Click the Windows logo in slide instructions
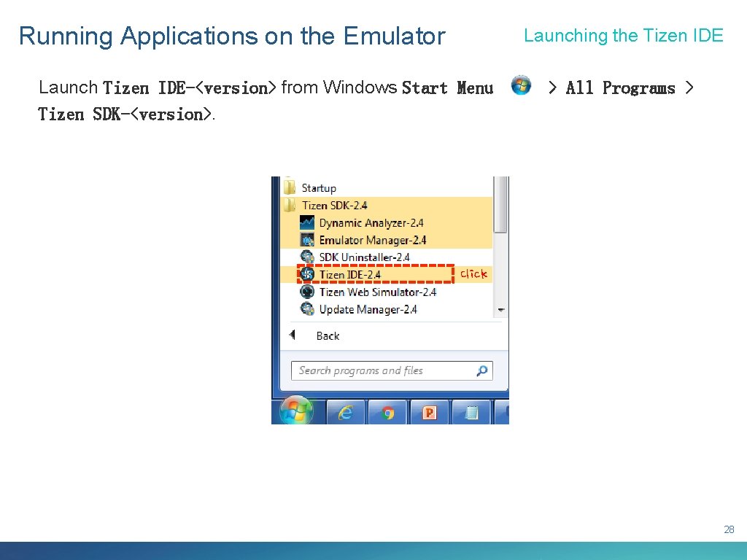The height and width of the screenshot is (560, 747). click(x=521, y=86)
